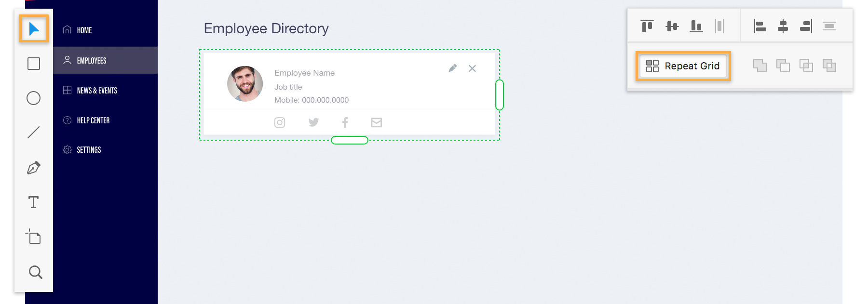
Task: Open the Home menu item
Action: point(84,30)
